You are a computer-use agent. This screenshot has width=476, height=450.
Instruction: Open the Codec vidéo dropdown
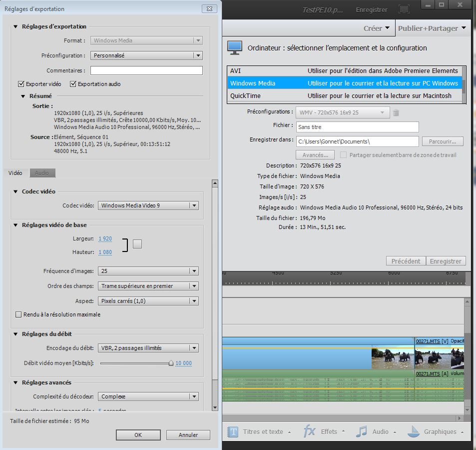point(148,205)
